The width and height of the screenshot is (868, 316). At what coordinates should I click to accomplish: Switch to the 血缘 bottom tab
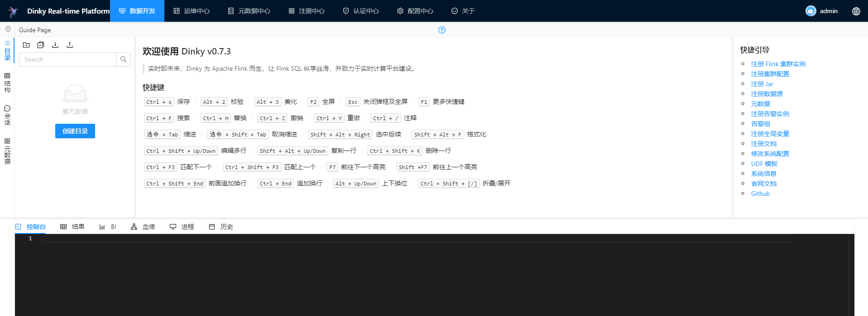pyautogui.click(x=143, y=227)
